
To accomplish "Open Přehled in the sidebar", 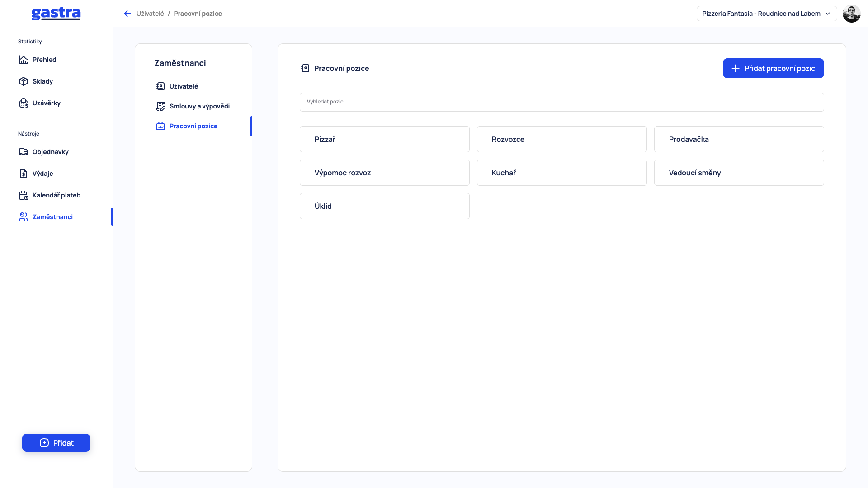I will click(x=44, y=60).
